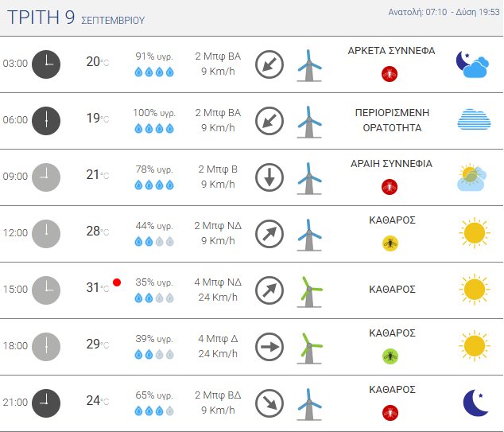Click the red mosquito badge at 21:00
The width and height of the screenshot is (504, 432).
[390, 413]
